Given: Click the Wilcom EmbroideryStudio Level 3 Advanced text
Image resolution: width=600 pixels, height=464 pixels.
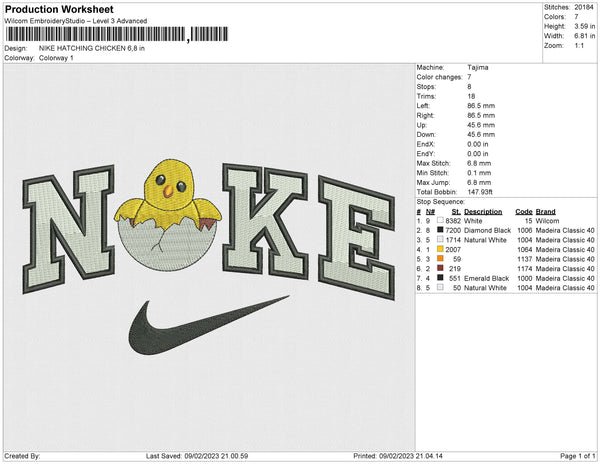Looking at the screenshot, I should pos(76,21).
